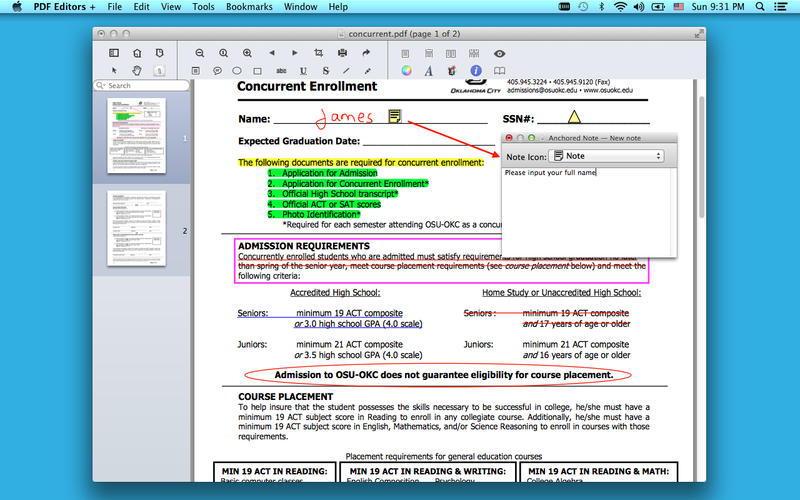This screenshot has height=500, width=800.
Task: Open the Bookmarks menu
Action: 249,7
